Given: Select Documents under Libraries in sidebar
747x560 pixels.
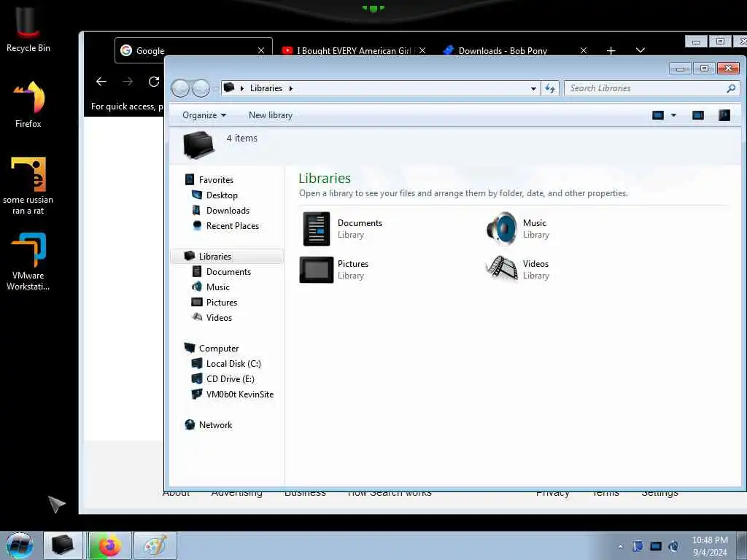Looking at the screenshot, I should tap(228, 271).
